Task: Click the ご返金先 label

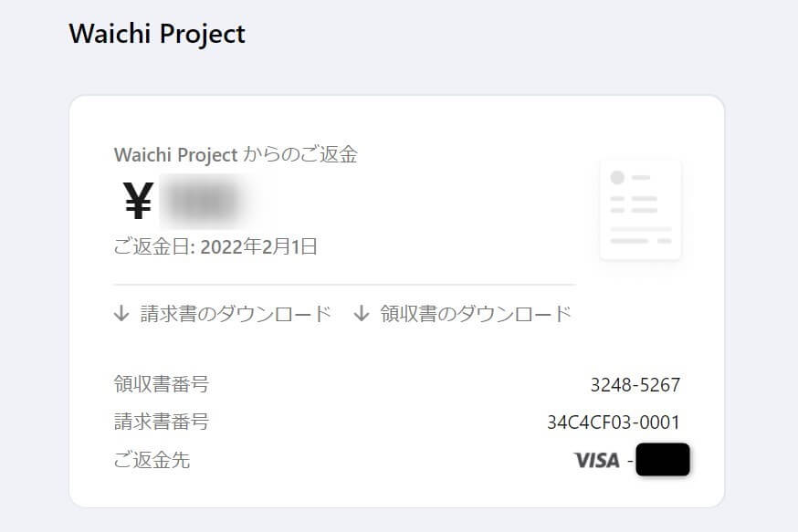Action: coord(152,460)
